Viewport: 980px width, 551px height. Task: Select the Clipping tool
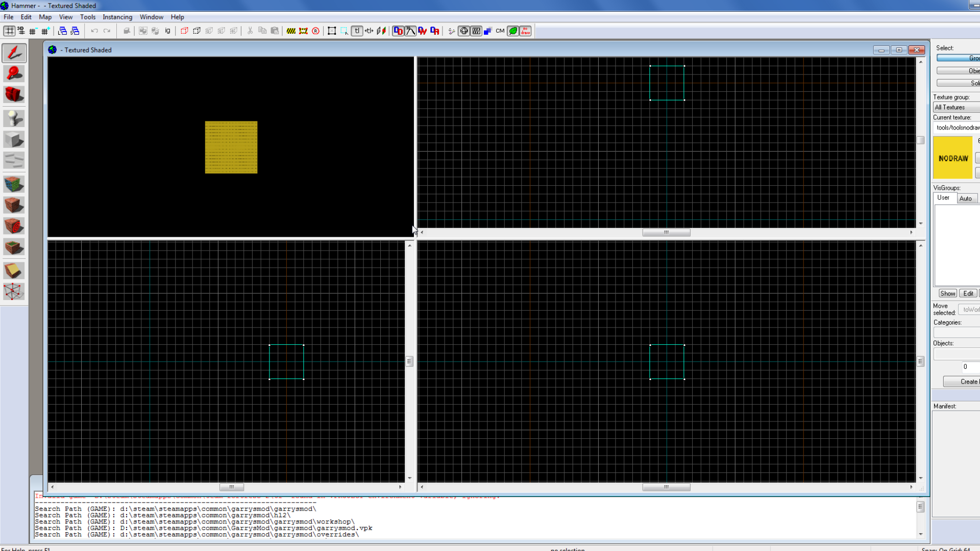click(14, 271)
